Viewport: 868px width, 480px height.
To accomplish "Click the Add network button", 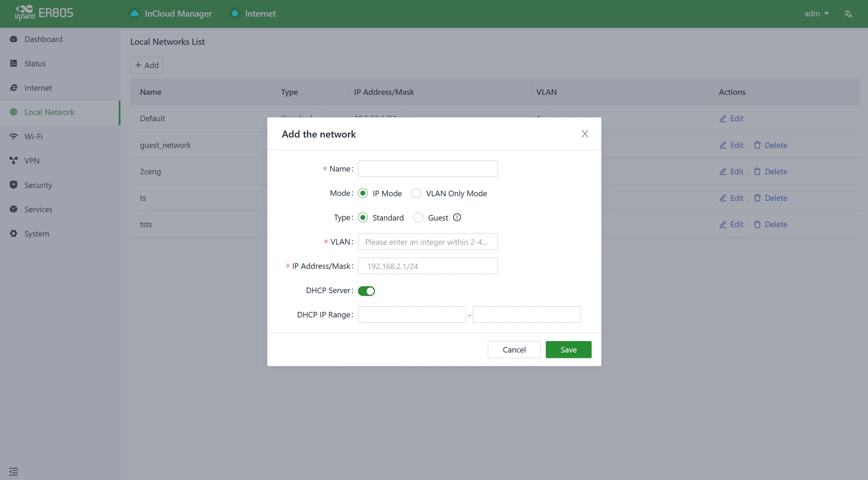I will tap(147, 65).
